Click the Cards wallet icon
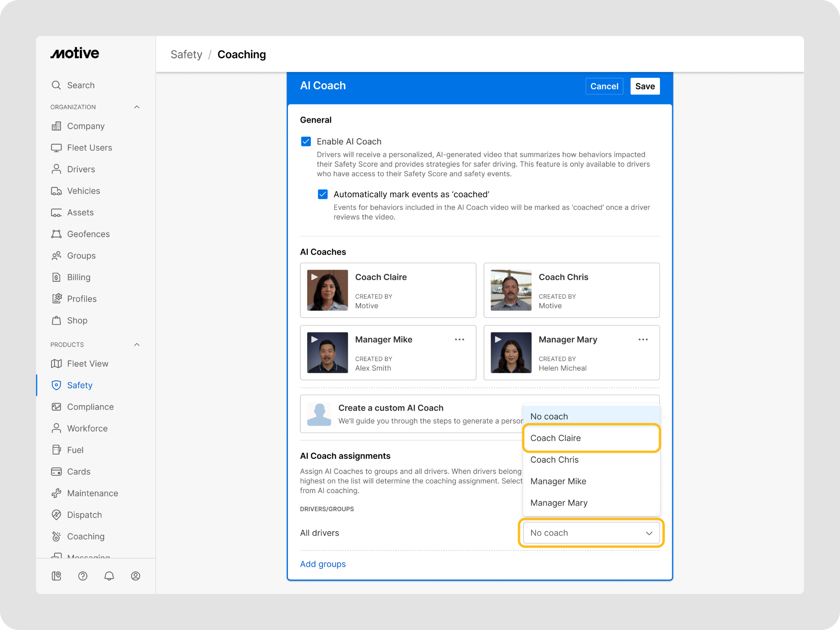The width and height of the screenshot is (840, 630). tap(56, 472)
